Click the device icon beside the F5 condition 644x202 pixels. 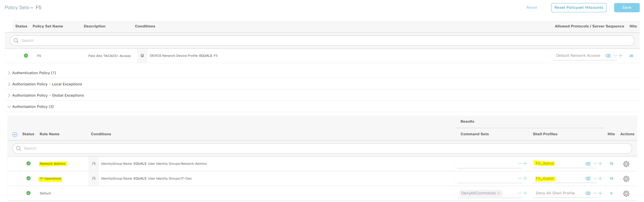point(142,56)
